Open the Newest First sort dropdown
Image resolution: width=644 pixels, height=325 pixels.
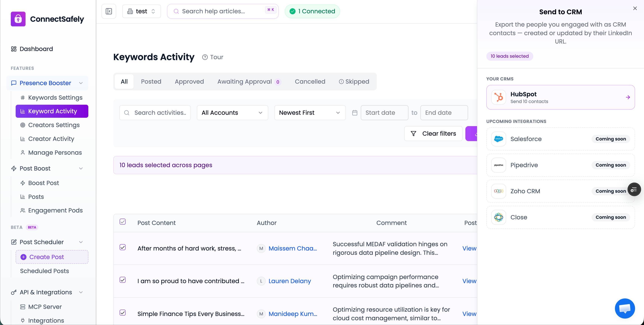pyautogui.click(x=310, y=113)
